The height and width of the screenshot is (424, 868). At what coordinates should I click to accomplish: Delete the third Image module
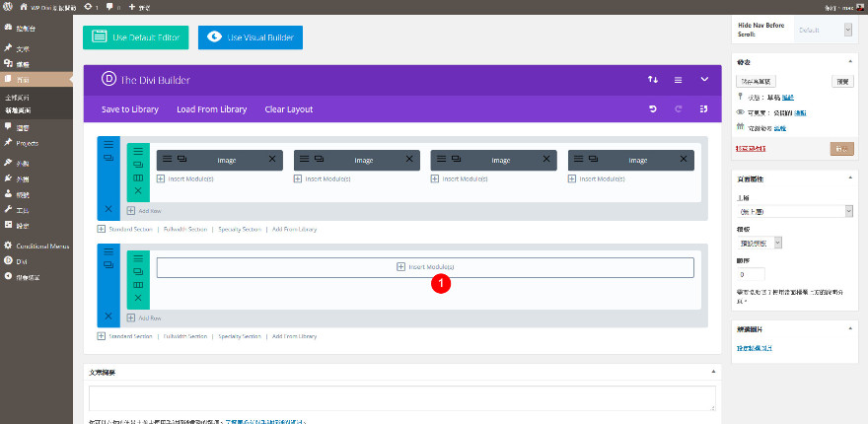point(546,160)
